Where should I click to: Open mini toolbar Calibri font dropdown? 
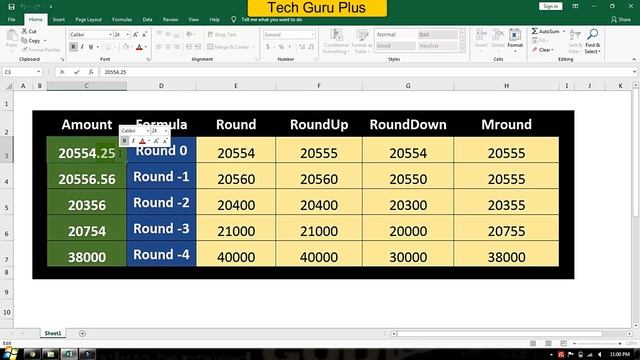147,131
